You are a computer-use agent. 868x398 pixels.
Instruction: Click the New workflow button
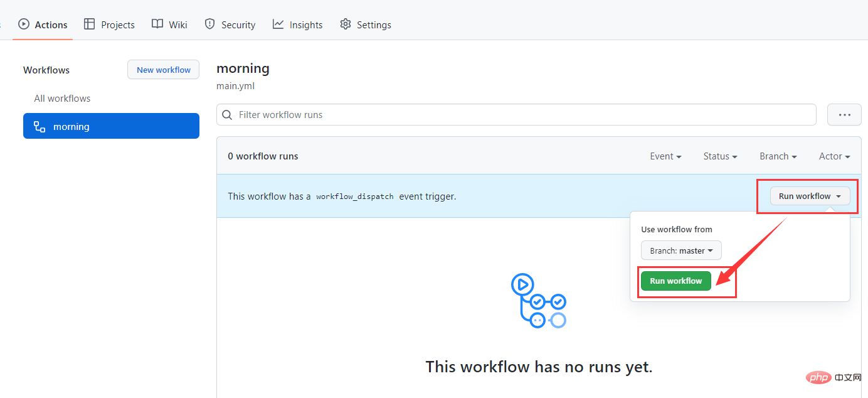click(x=164, y=70)
